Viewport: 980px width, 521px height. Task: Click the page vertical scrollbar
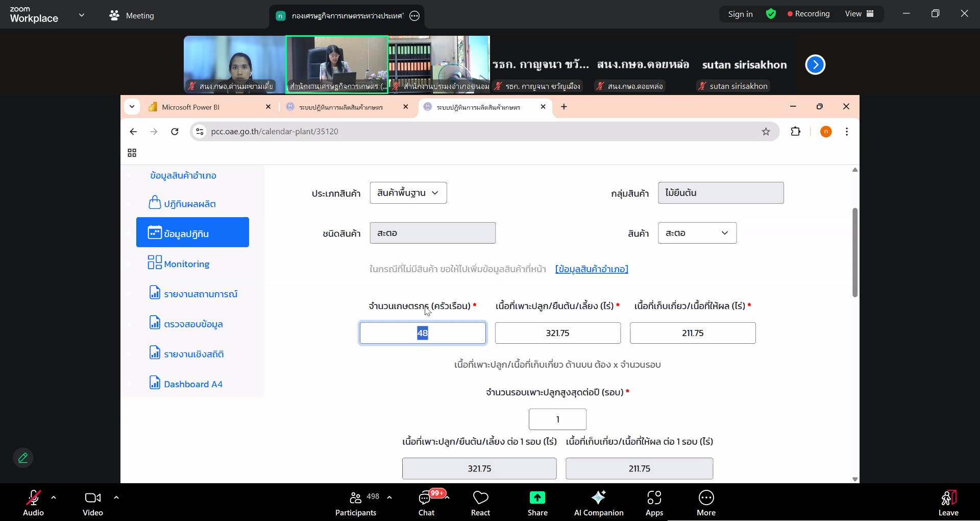click(x=855, y=252)
